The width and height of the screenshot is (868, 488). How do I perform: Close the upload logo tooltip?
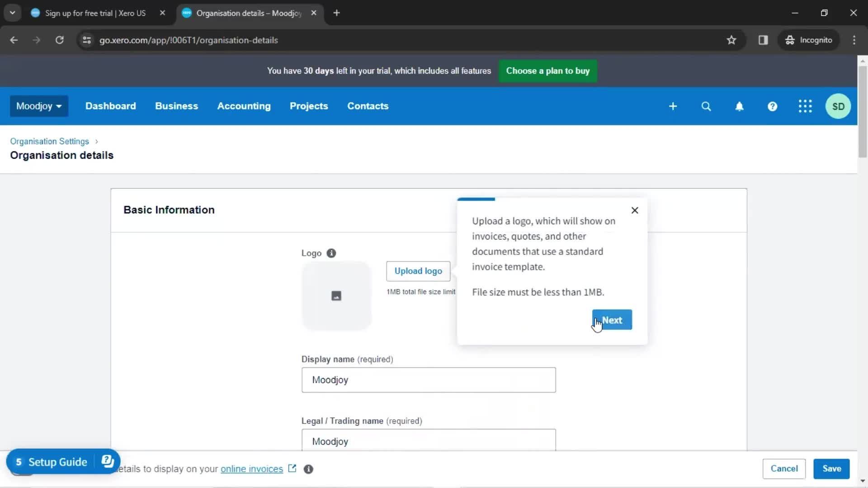point(635,210)
